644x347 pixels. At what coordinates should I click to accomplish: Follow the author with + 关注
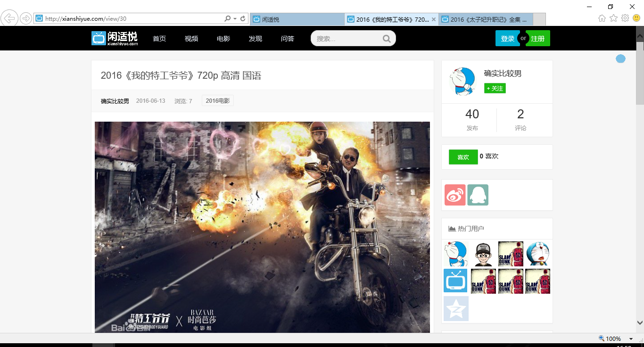495,88
